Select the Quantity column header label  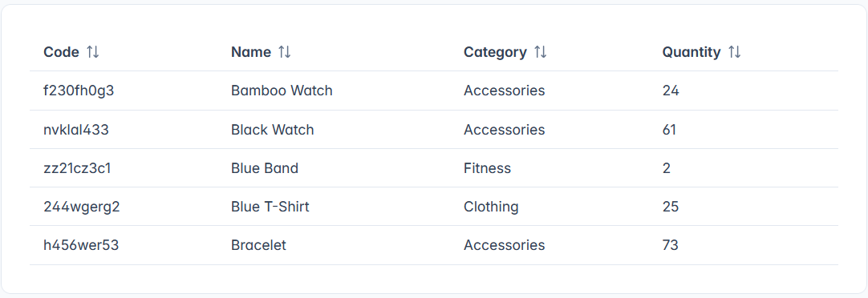(x=692, y=52)
